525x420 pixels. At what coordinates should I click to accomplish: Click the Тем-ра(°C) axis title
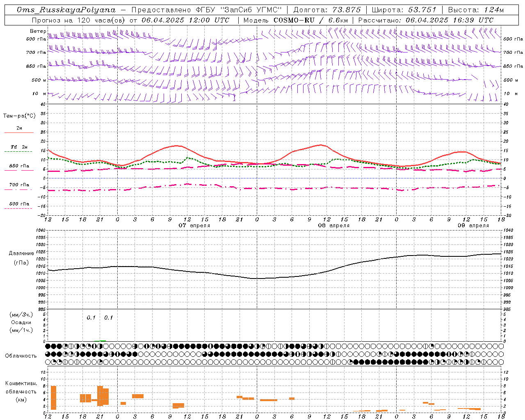point(19,116)
